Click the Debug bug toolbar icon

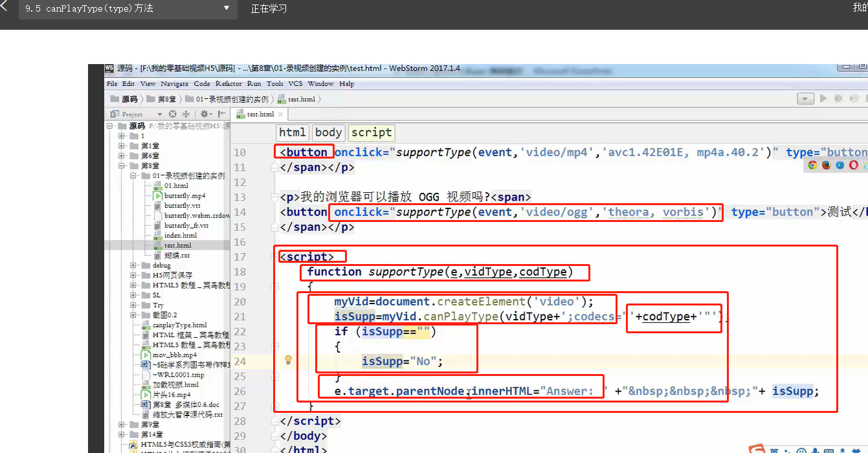click(839, 99)
